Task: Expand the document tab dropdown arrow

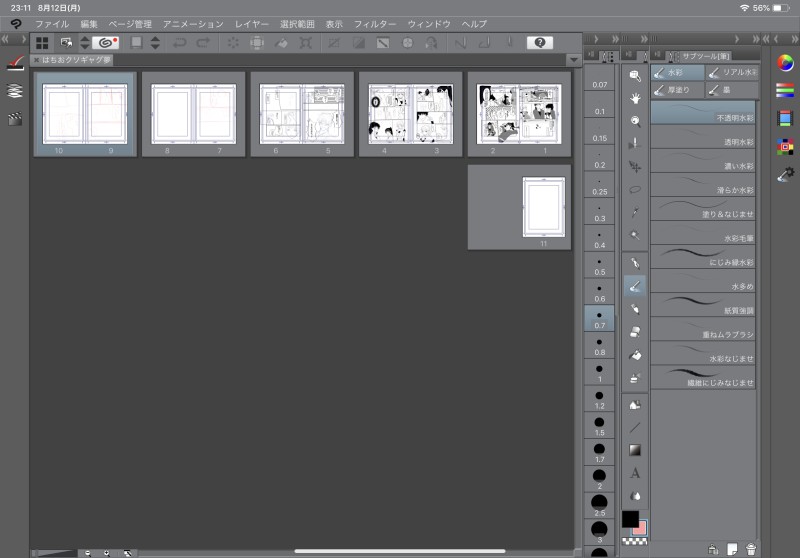Action: click(574, 60)
